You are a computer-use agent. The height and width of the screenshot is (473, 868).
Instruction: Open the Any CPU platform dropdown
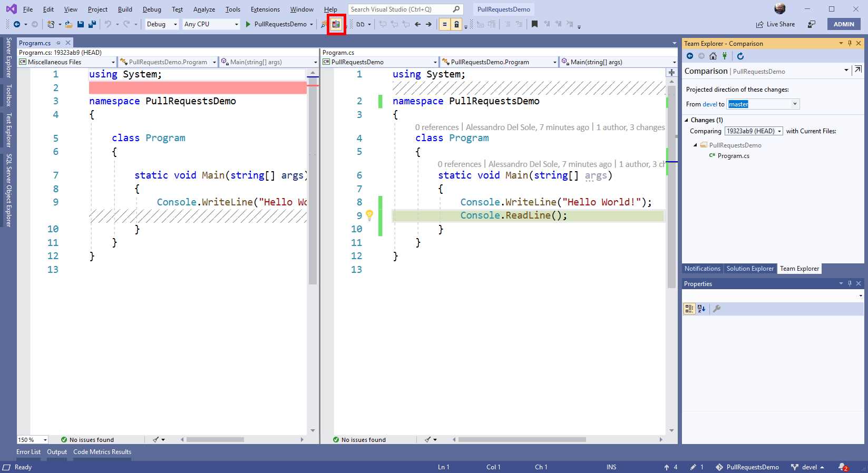tap(211, 24)
